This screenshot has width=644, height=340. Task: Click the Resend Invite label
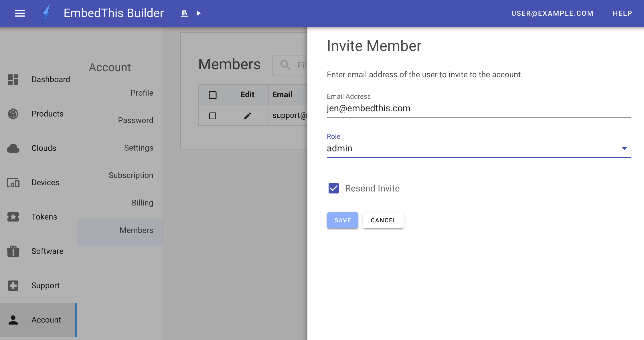coord(372,188)
